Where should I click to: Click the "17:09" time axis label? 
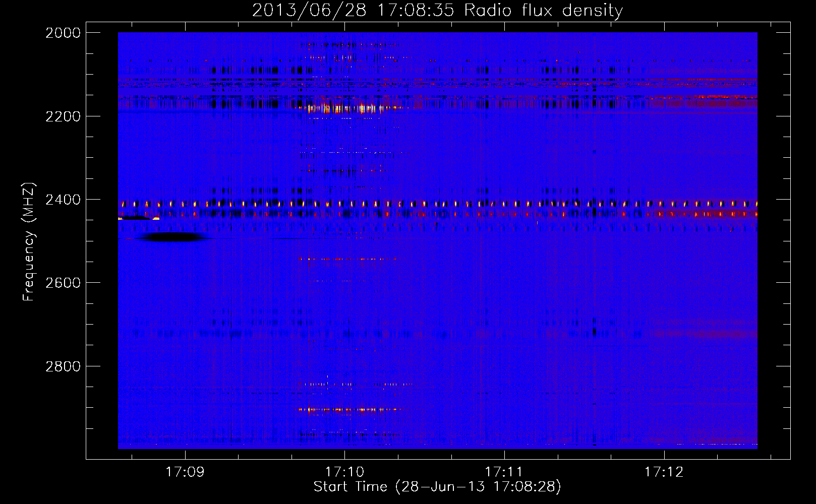pos(185,472)
